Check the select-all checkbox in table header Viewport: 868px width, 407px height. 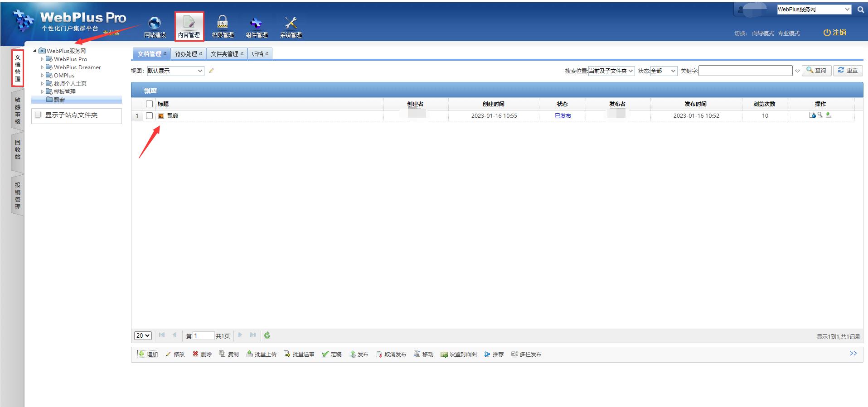pyautogui.click(x=149, y=104)
